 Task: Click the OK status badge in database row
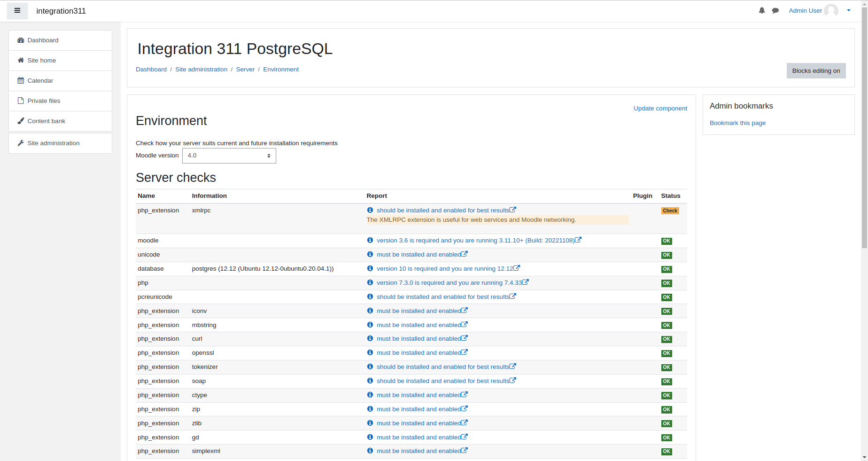coord(666,269)
